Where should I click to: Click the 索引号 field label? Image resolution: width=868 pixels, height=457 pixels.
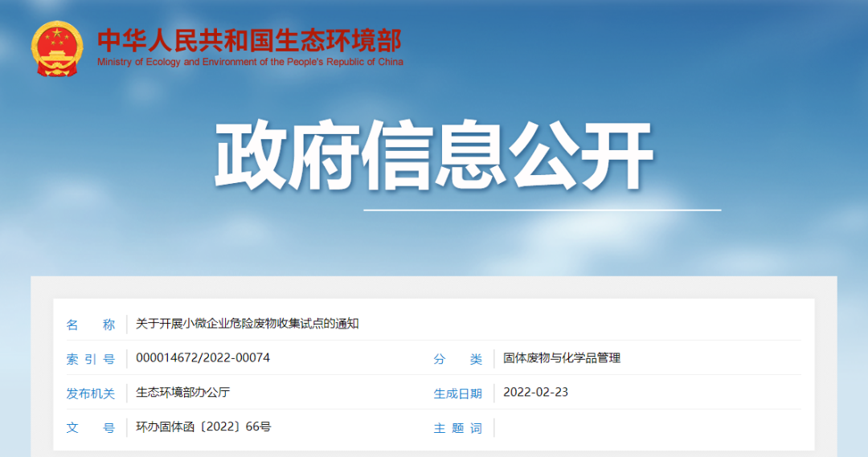(91, 359)
